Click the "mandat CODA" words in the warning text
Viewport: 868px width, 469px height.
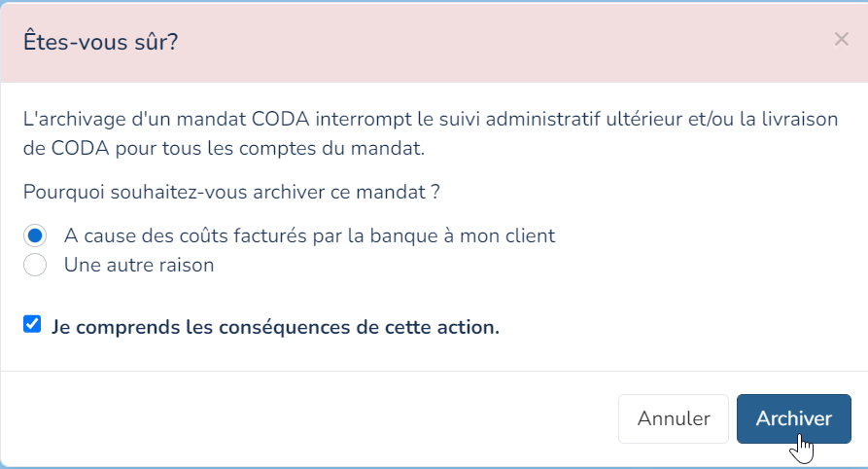click(242, 119)
